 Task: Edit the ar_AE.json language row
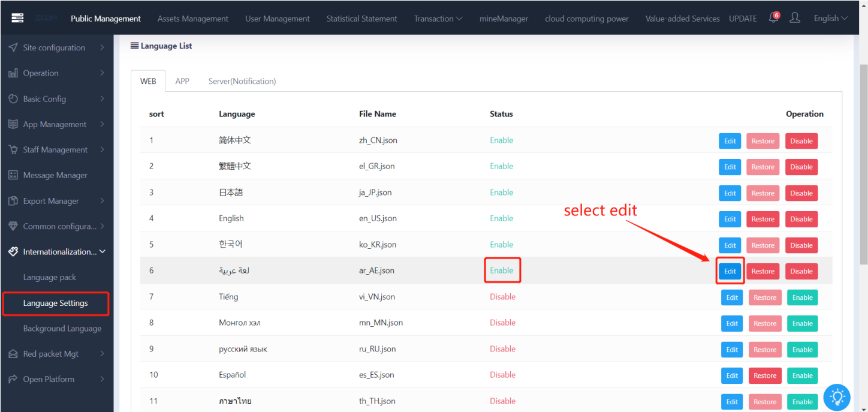[730, 271]
